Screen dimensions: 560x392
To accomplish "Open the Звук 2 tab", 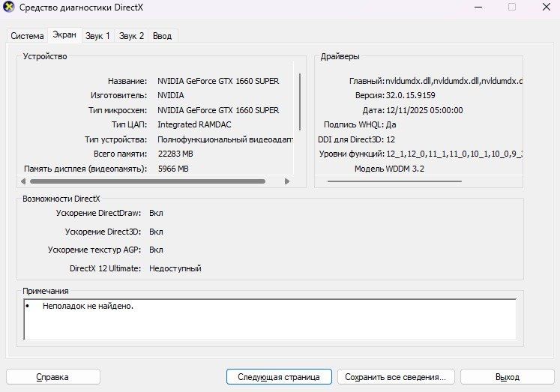I will click(x=131, y=36).
